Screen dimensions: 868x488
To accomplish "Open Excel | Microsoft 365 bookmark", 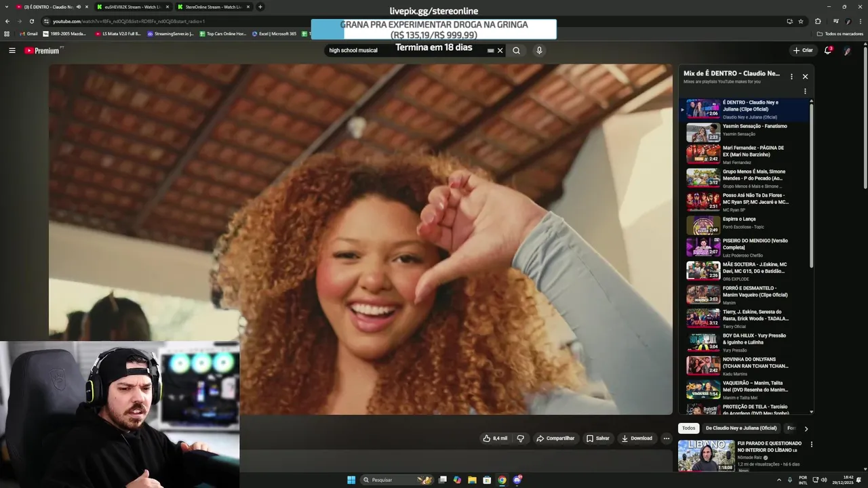I will pos(275,34).
